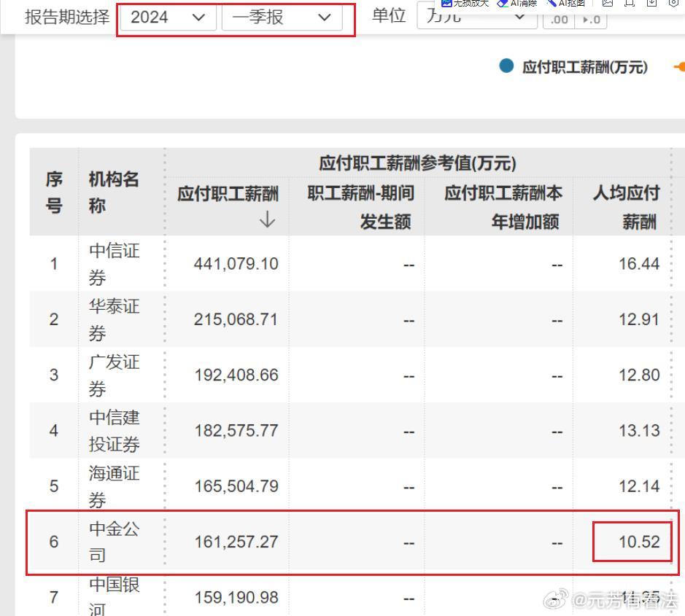Click the value 165,504.79
Image resolution: width=685 pixels, height=616 pixels.
pyautogui.click(x=236, y=486)
